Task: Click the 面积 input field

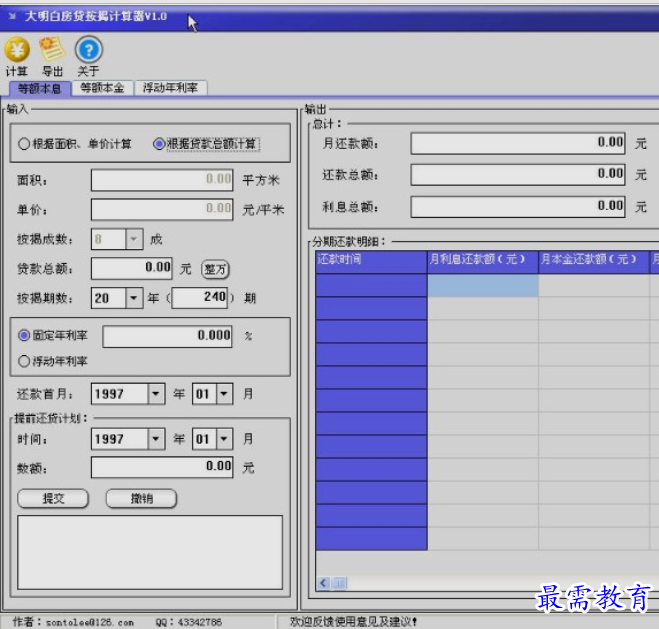Action: coord(162,180)
